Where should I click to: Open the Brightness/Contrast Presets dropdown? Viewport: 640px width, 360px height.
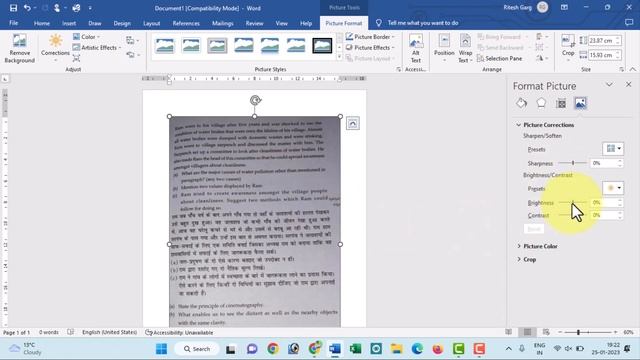pos(613,188)
